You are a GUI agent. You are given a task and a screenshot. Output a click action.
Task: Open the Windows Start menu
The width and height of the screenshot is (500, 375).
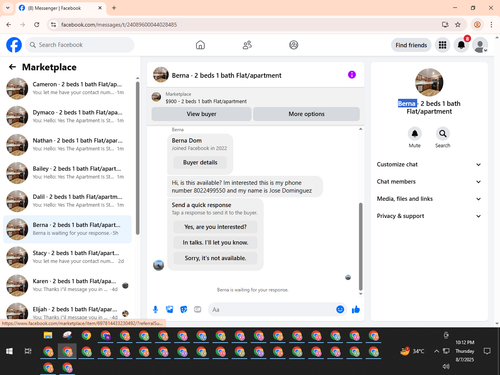(9, 351)
